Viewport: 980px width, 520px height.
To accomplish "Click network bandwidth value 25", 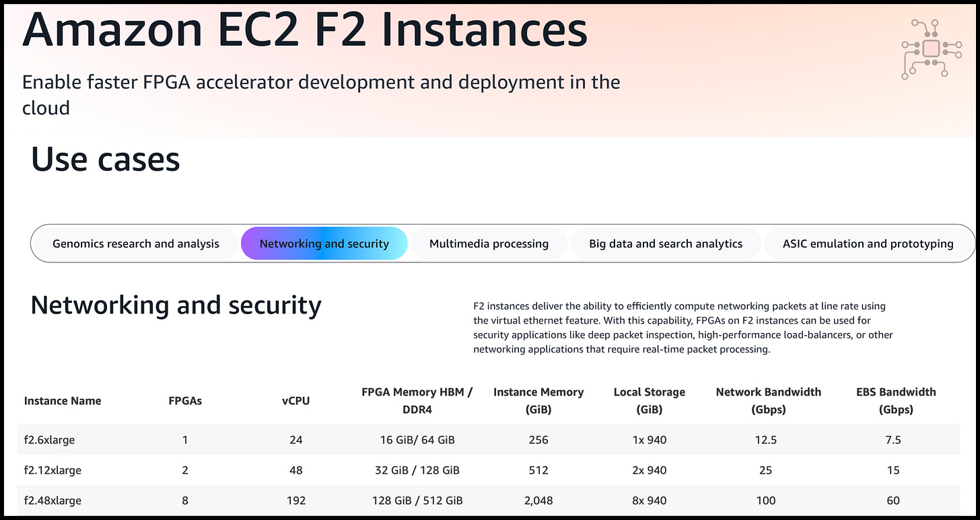I will (766, 470).
